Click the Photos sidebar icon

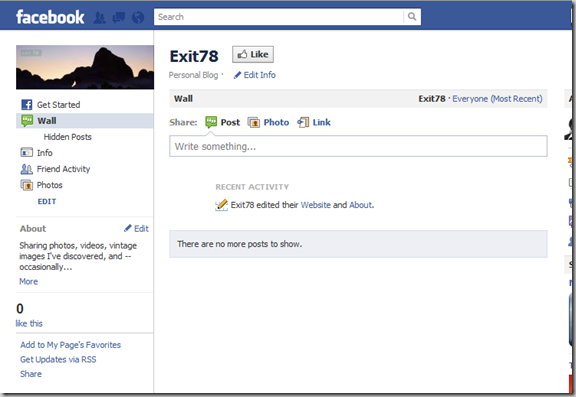[26, 185]
